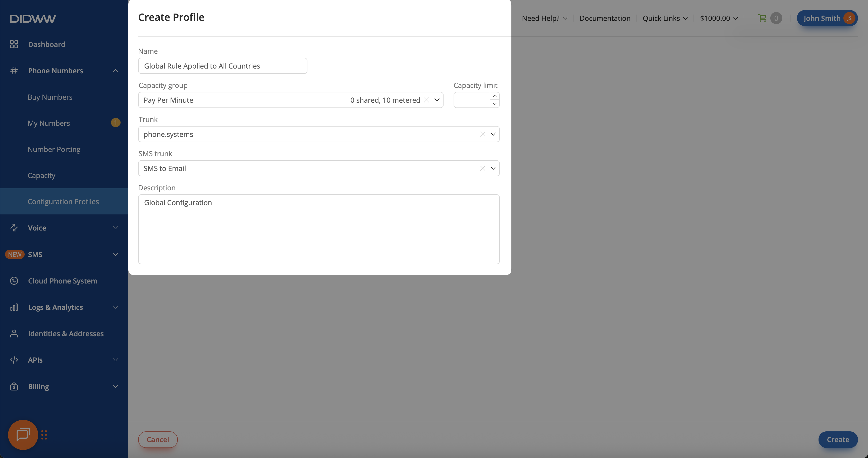Decrease the Capacity limit with down arrow
868x458 pixels.
pos(494,104)
